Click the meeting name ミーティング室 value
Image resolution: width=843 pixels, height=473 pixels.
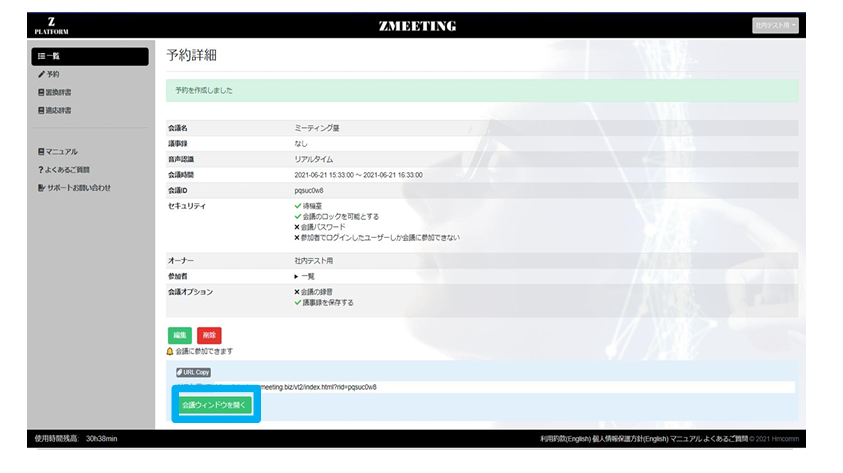click(x=317, y=128)
